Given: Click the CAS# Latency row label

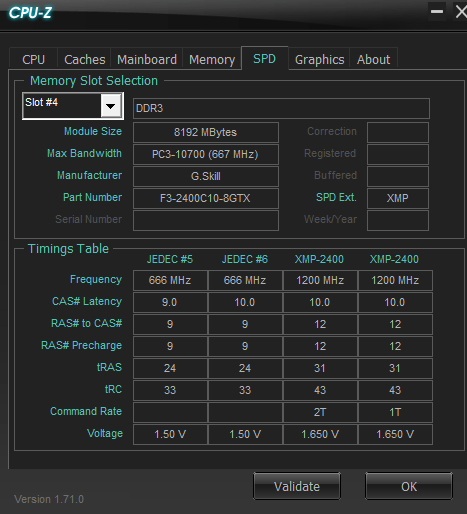Looking at the screenshot, I should click(x=87, y=301).
